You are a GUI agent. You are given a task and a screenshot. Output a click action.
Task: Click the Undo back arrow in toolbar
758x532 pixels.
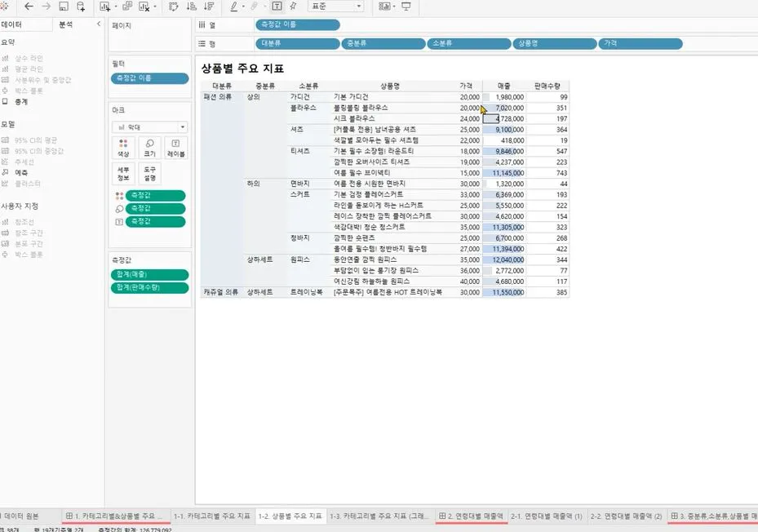pyautogui.click(x=29, y=7)
